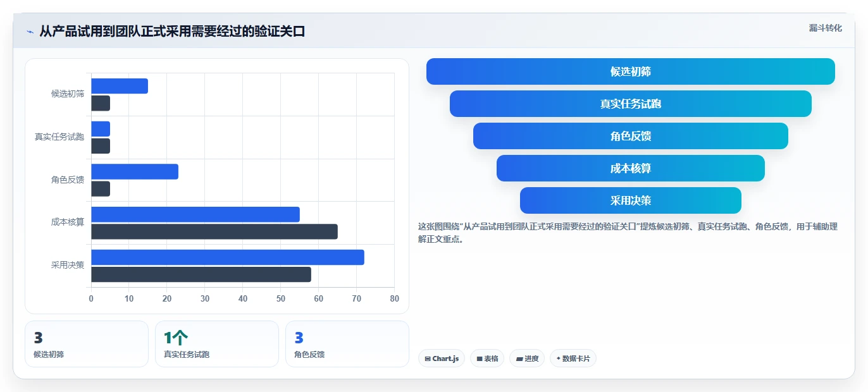Screen dimensions: 868x392
Task: Click the 采用决策 y-axis label
Action: [68, 266]
